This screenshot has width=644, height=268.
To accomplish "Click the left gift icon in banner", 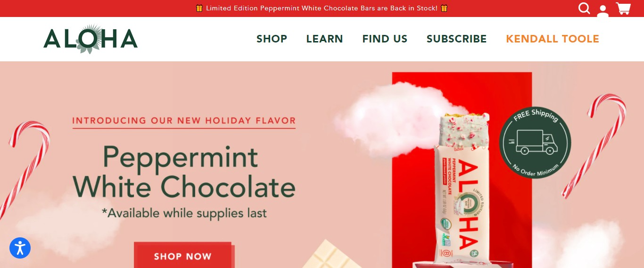I will point(199,8).
